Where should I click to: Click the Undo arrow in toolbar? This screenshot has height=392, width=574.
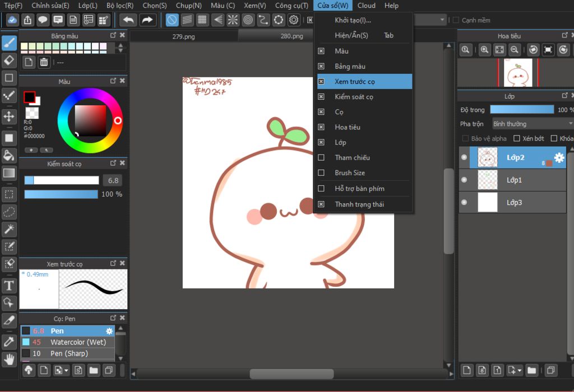click(128, 20)
